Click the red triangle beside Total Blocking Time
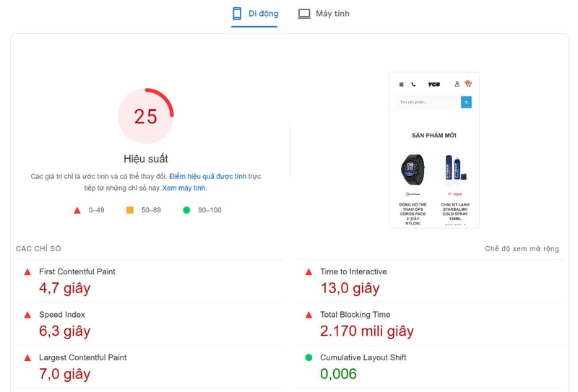This screenshot has width=578, height=392. (309, 315)
